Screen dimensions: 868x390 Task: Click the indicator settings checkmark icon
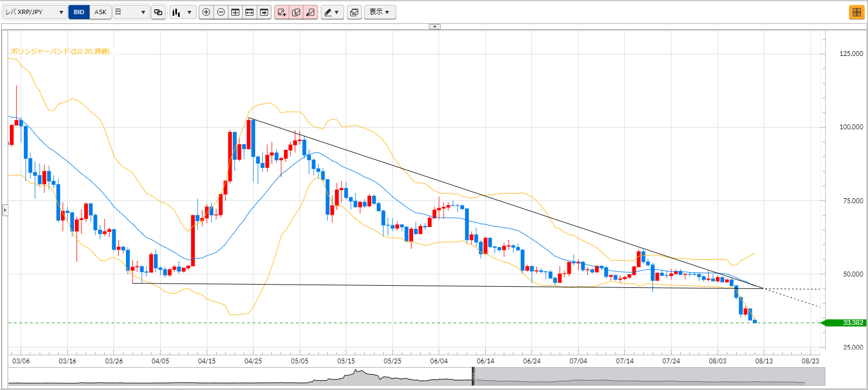tap(296, 12)
